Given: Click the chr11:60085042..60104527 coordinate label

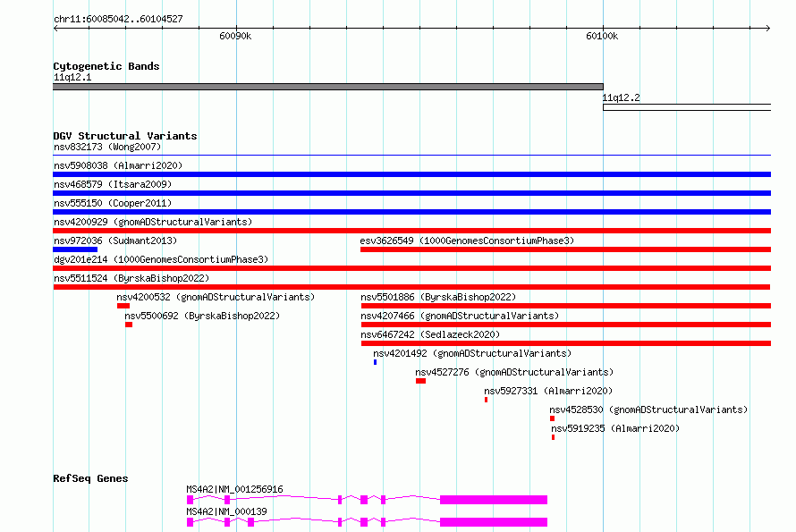Looking at the screenshot, I should [x=118, y=20].
